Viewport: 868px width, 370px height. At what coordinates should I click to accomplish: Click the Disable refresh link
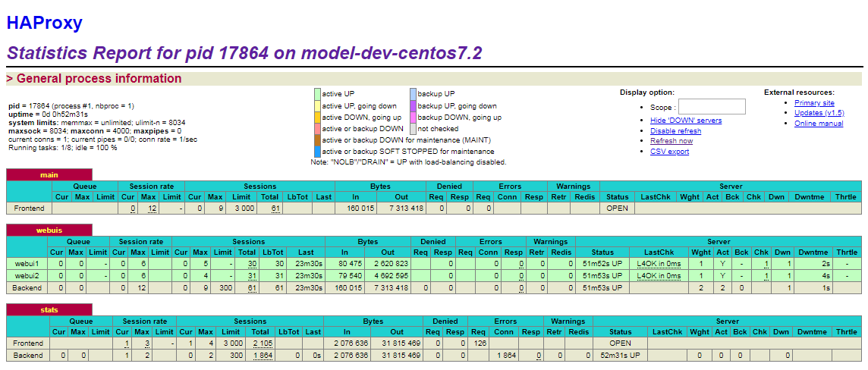click(x=675, y=131)
